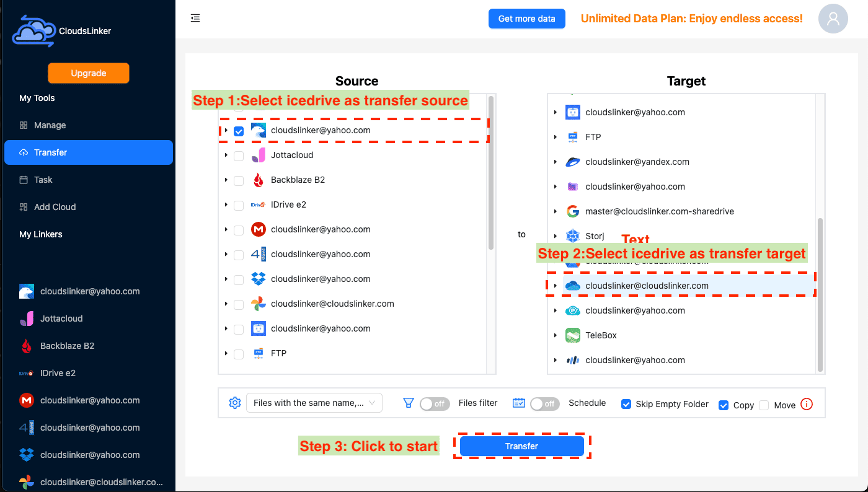The height and width of the screenshot is (492, 868).
Task: Click the blue Transfer button to start
Action: click(x=522, y=446)
